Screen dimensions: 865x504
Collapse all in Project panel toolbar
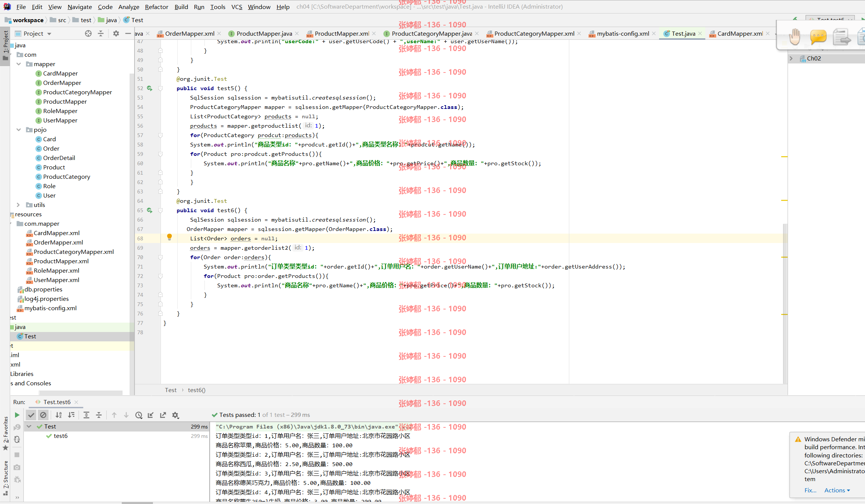coord(101,33)
